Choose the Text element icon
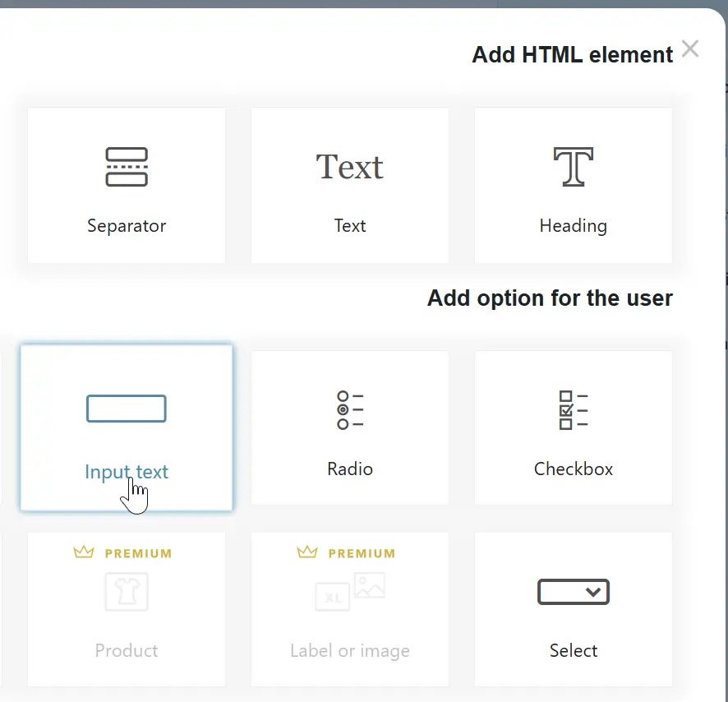The height and width of the screenshot is (702, 728). click(349, 167)
